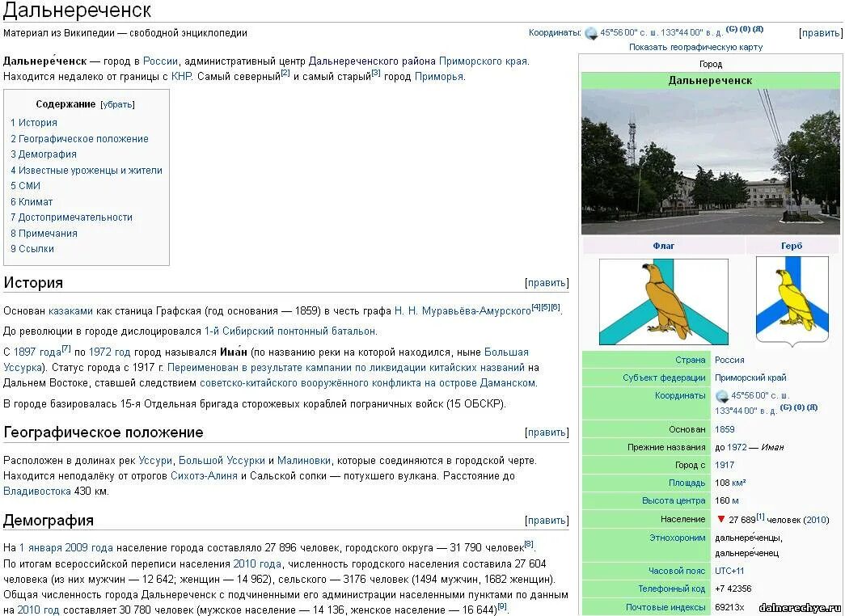The height and width of the screenshot is (616, 845).
Task: Open the (O) map link in the infobox
Action: tap(799, 407)
